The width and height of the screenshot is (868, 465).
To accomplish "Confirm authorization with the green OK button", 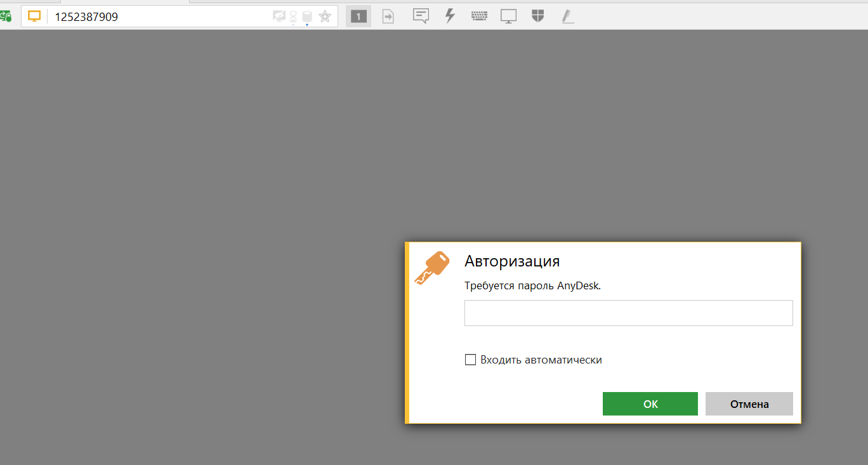I will [650, 404].
